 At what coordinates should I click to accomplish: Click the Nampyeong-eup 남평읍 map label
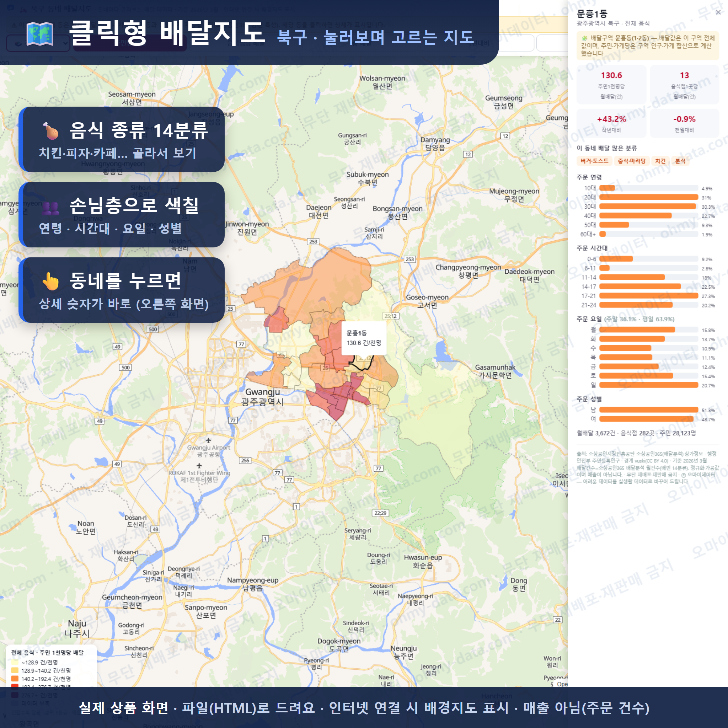[x=252, y=584]
